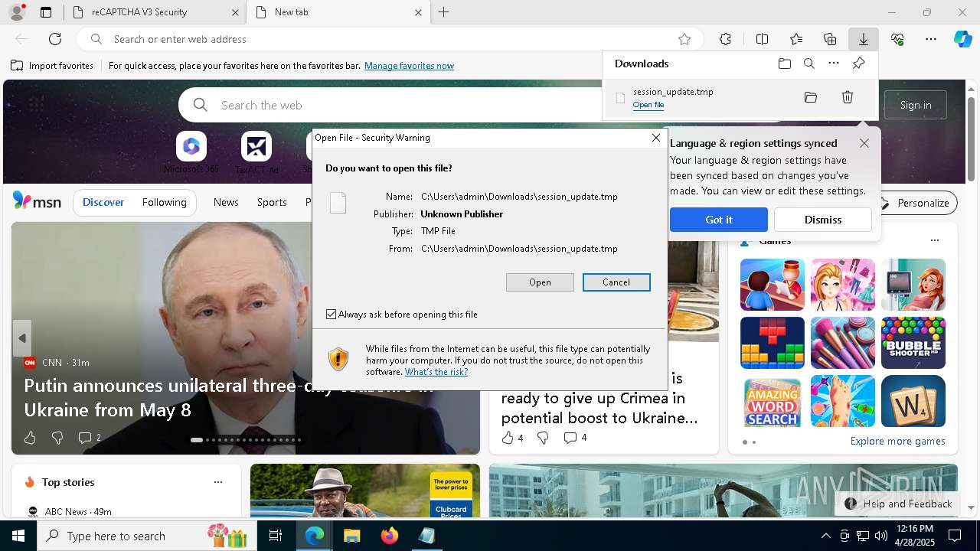Switch to Following feed tab
The height and width of the screenshot is (551, 980).
tap(164, 202)
